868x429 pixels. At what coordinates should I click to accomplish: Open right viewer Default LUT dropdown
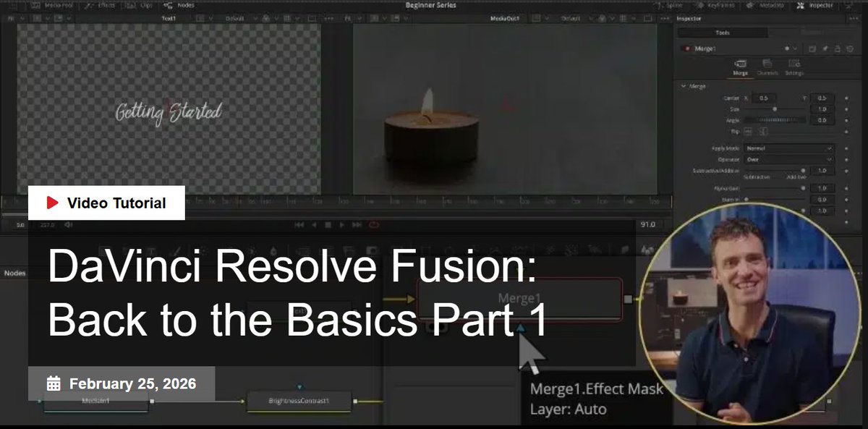tap(576, 18)
